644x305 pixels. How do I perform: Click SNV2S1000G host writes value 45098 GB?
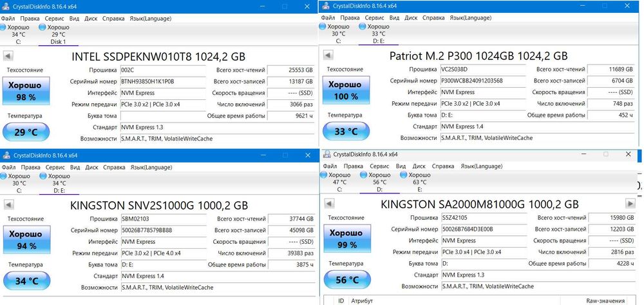pyautogui.click(x=292, y=230)
